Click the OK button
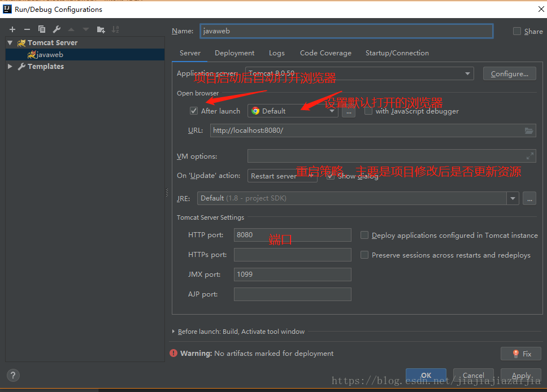The image size is (547, 392). (x=426, y=375)
